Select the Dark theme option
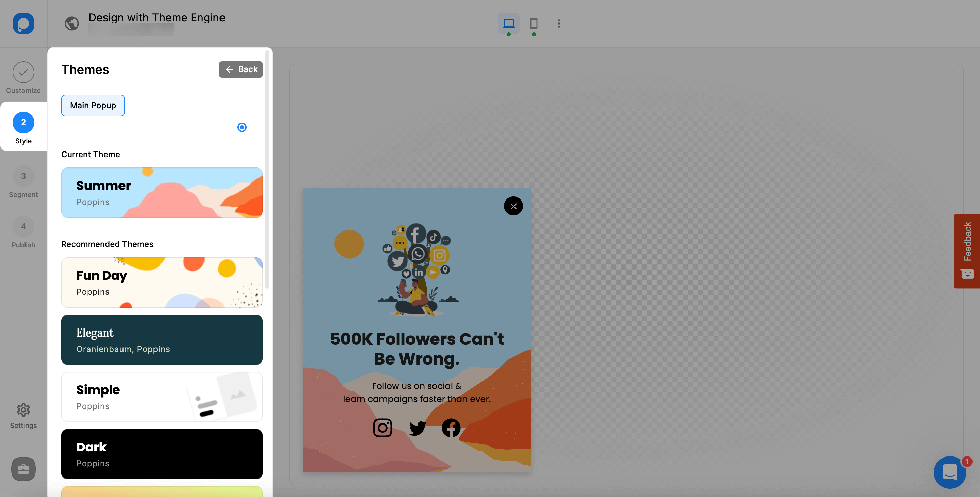This screenshot has height=497, width=980. click(x=162, y=454)
